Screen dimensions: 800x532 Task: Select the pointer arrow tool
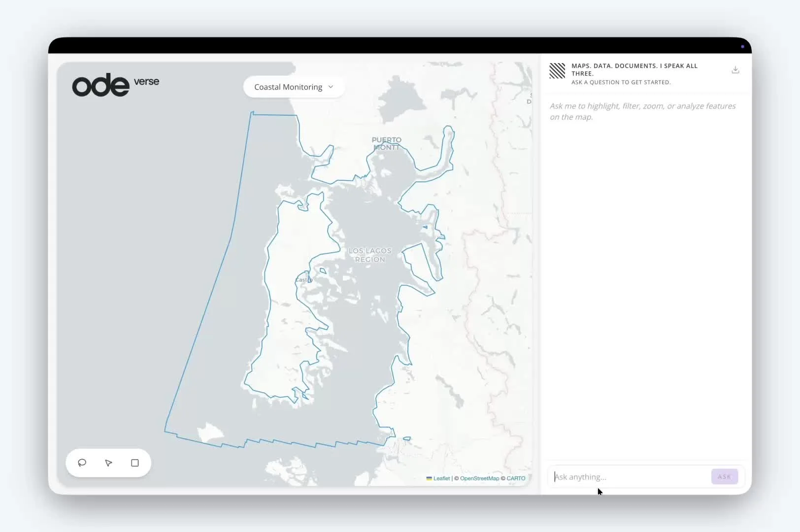[108, 463]
